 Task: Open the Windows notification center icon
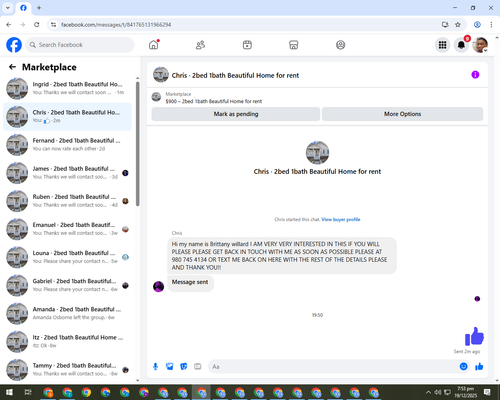pos(487,392)
